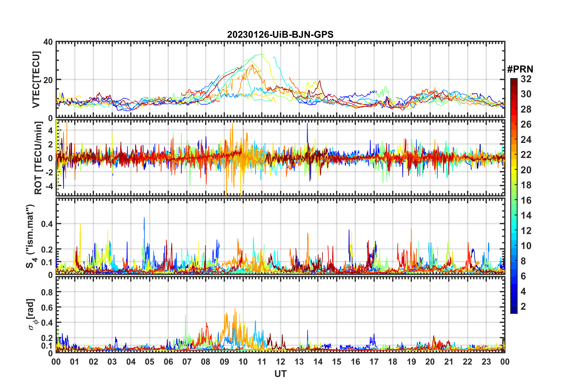Click the colorbar tick label 32
This screenshot has width=561, height=392.
coord(526,79)
